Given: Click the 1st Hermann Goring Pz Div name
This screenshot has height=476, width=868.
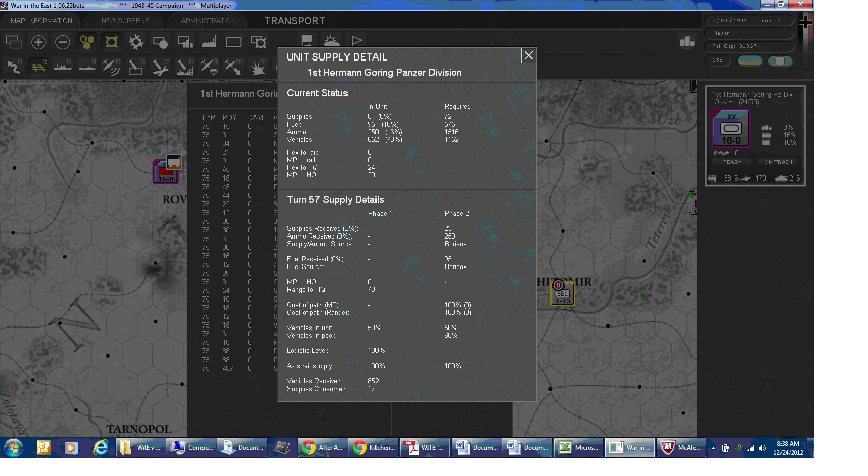Looking at the screenshot, I should (x=752, y=94).
